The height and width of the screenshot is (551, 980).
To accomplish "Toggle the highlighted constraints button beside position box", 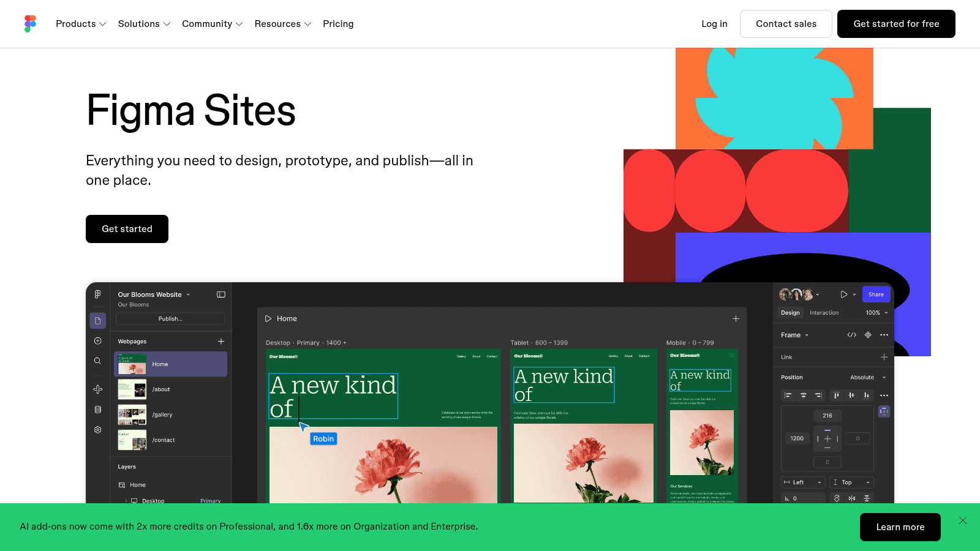I will 884,411.
